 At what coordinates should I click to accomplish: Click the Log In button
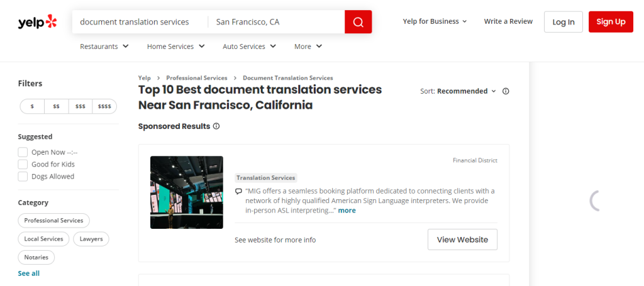point(563,22)
